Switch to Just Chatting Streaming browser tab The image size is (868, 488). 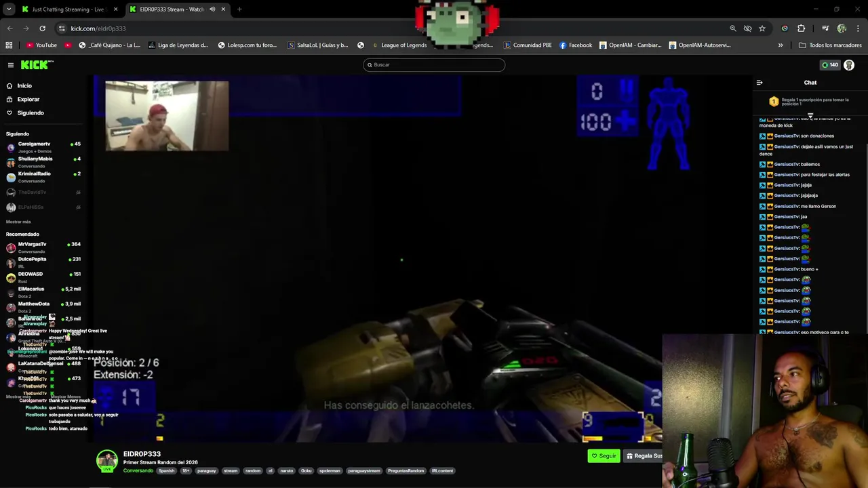point(68,9)
